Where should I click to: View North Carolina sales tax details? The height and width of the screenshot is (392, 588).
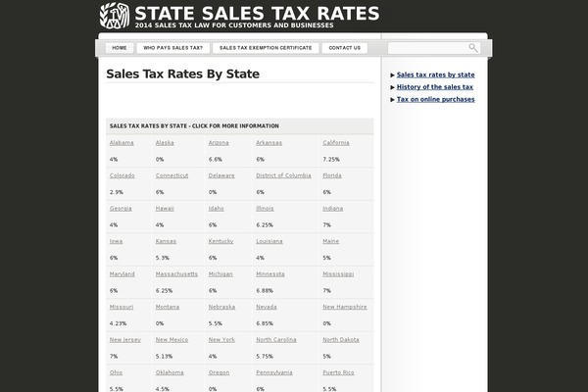coord(276,340)
